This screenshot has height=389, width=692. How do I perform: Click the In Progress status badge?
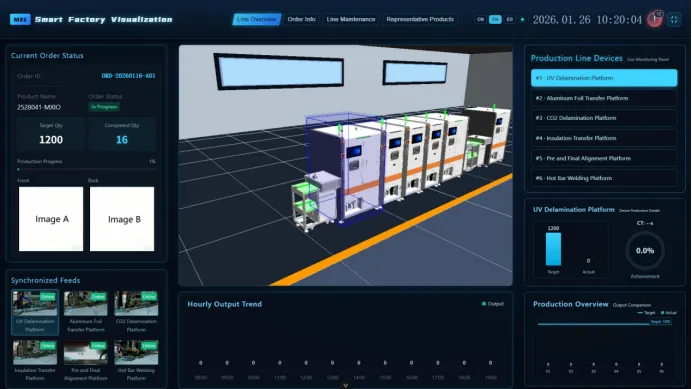(104, 107)
